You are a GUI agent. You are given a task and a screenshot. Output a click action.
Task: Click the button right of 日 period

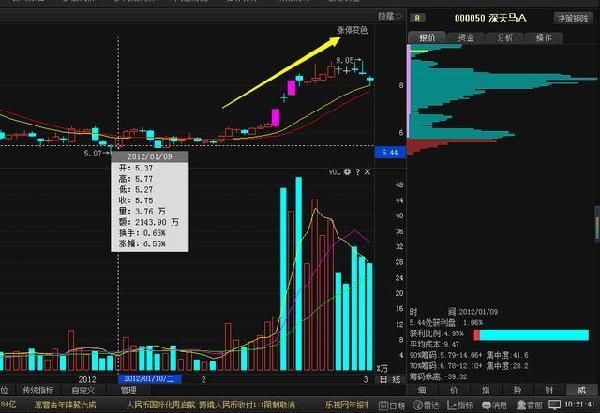[396, 379]
